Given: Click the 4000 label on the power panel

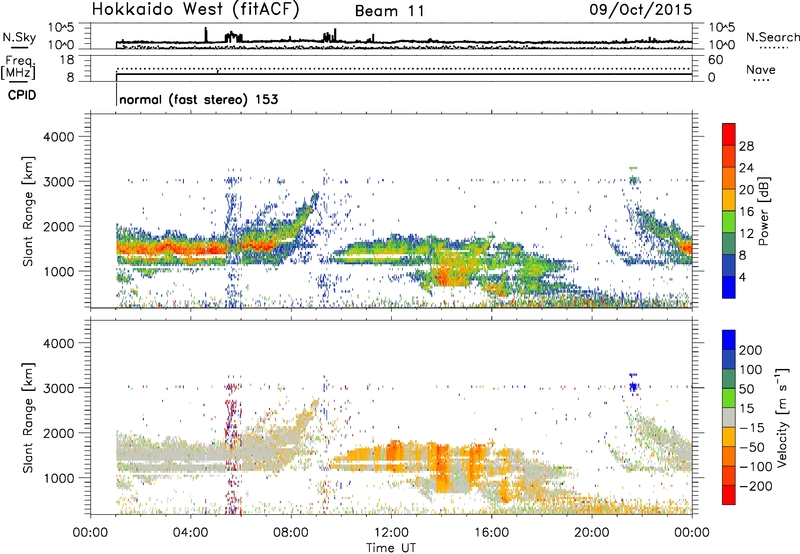Looking at the screenshot, I should pyautogui.click(x=59, y=137).
